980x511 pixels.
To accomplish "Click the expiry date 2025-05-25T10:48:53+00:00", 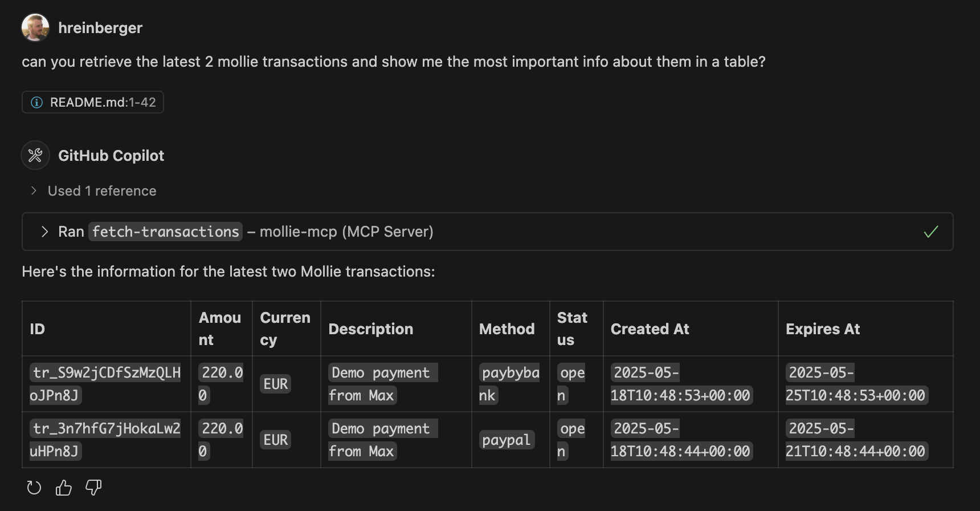I will (856, 384).
